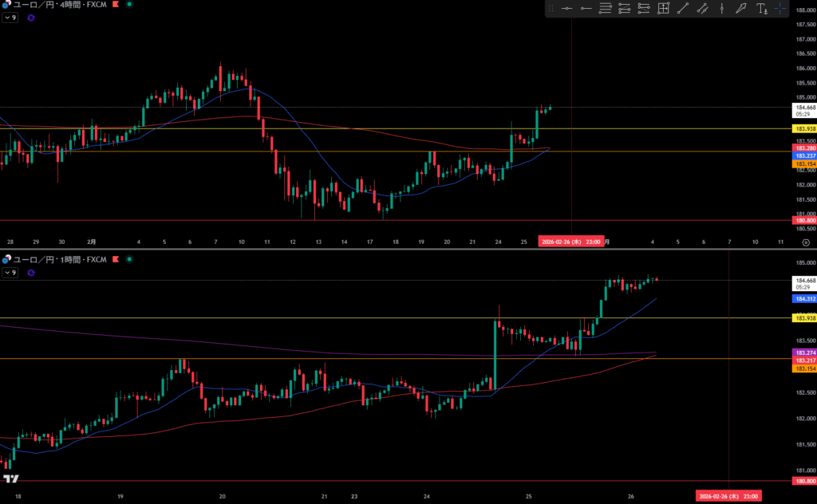
Task: Click the drawing toolbar drag handle
Action: pyautogui.click(x=551, y=9)
